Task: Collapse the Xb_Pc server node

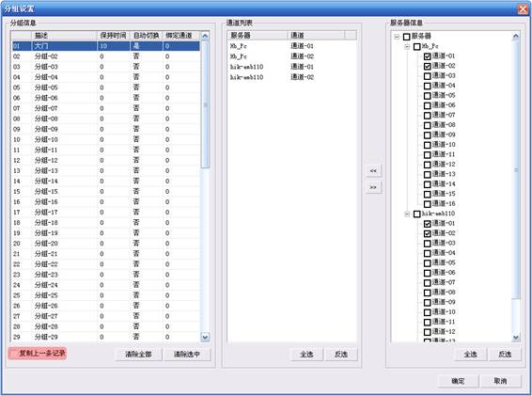Action: pyautogui.click(x=407, y=46)
